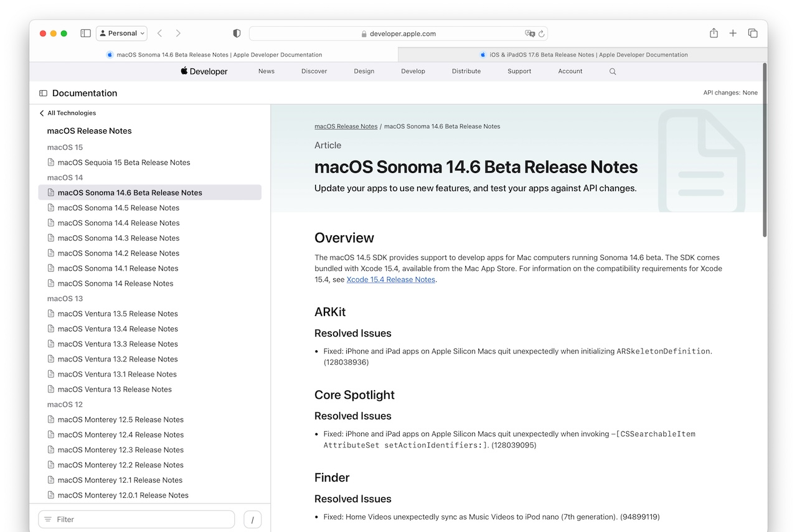Open macOS Sequoia 15 Beta Release Notes
Screen dimensions: 797x532
click(x=124, y=162)
